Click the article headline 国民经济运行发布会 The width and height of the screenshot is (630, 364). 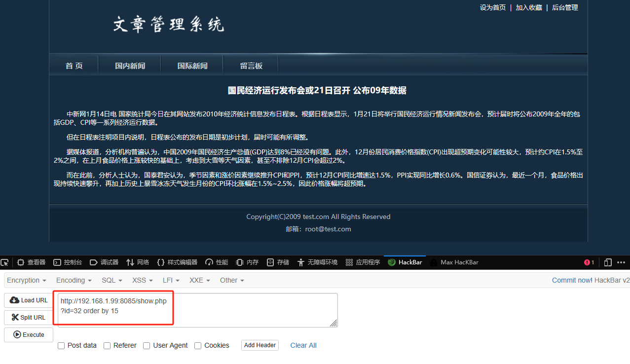[x=317, y=90]
